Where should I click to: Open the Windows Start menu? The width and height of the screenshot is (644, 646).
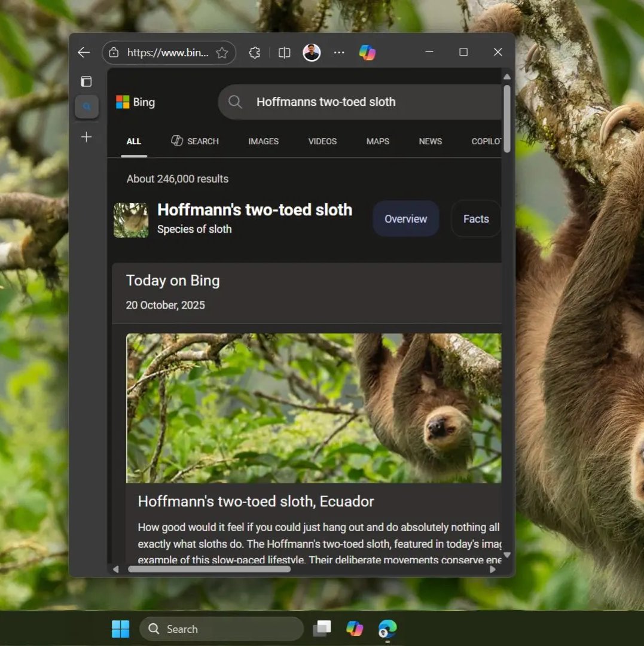point(120,629)
